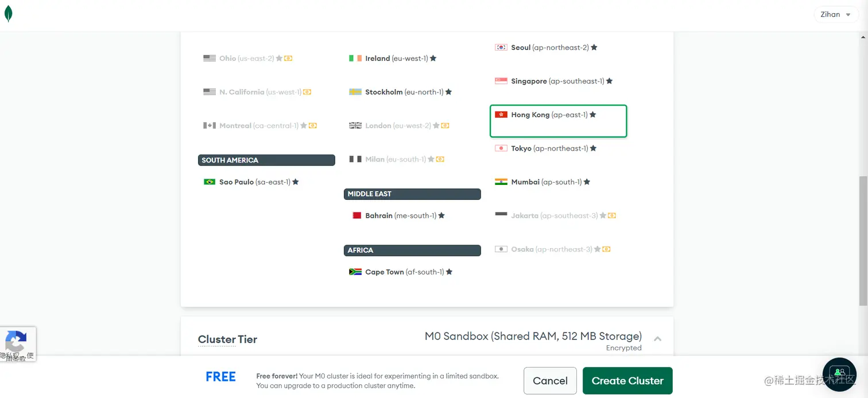Click the Cancel button
Screen dimensions: 868x398
click(550, 381)
